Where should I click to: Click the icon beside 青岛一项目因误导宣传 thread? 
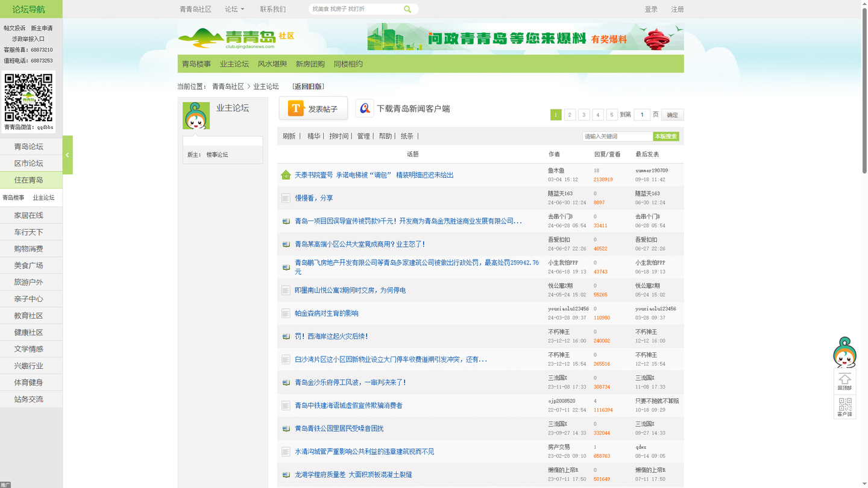pos(286,221)
